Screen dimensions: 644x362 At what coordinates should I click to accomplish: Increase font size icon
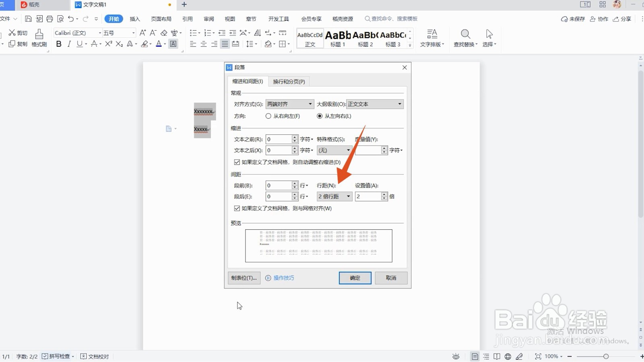pos(143,33)
